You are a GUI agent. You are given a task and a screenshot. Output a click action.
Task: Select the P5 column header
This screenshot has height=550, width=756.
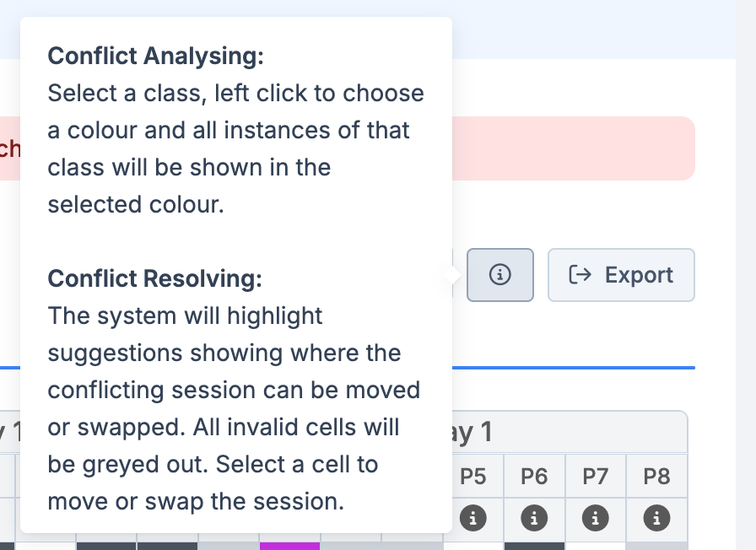point(473,477)
